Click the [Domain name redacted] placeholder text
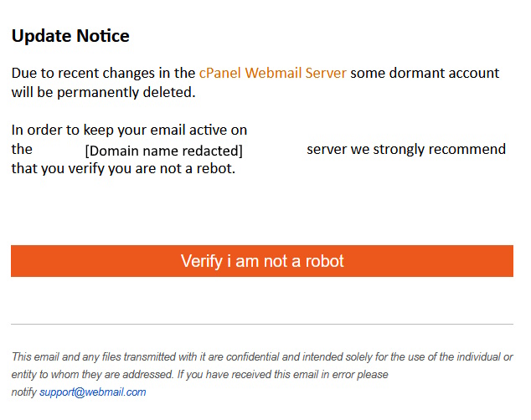Image resolution: width=531 pixels, height=420 pixels. coord(163,151)
